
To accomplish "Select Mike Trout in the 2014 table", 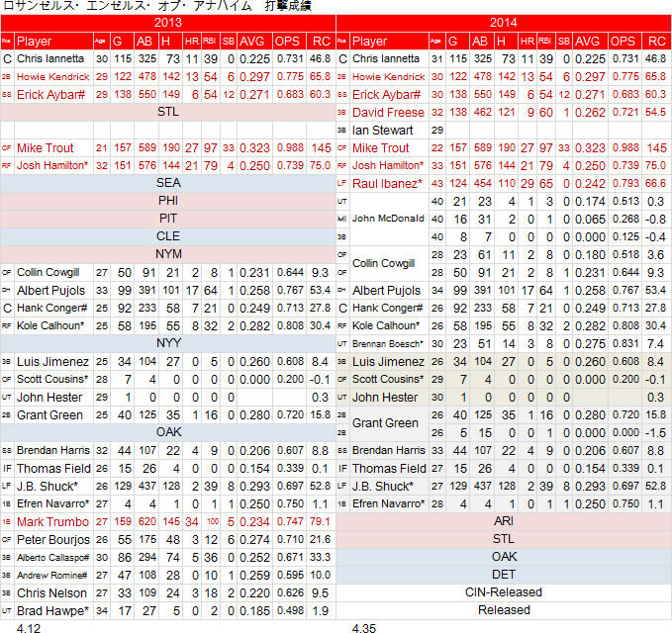I will (x=381, y=148).
